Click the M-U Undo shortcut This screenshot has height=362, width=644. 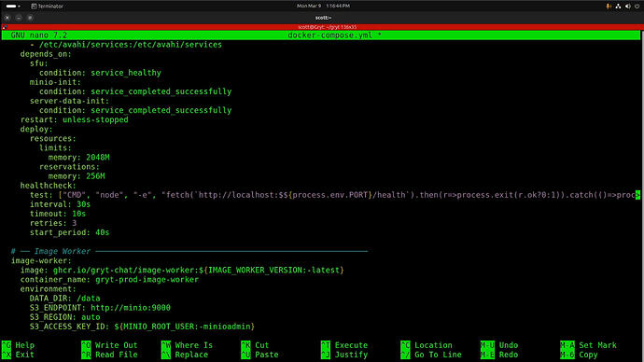coord(499,345)
